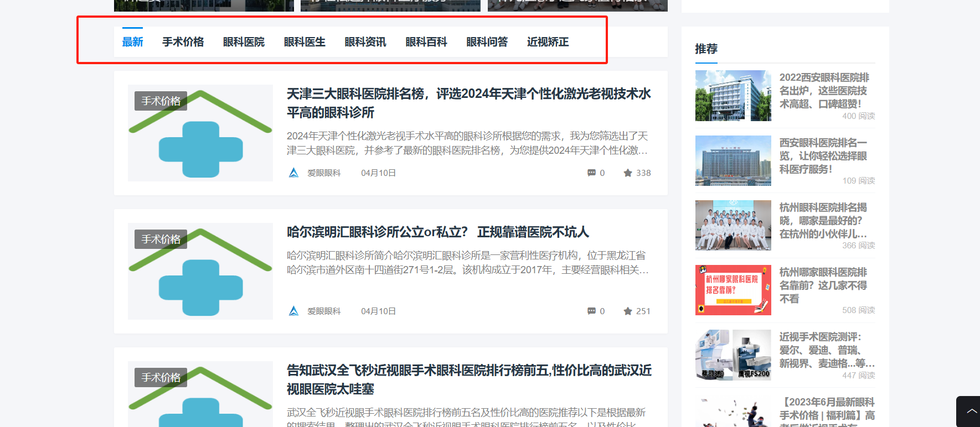Go to the 眼科医生 tab

click(x=305, y=42)
